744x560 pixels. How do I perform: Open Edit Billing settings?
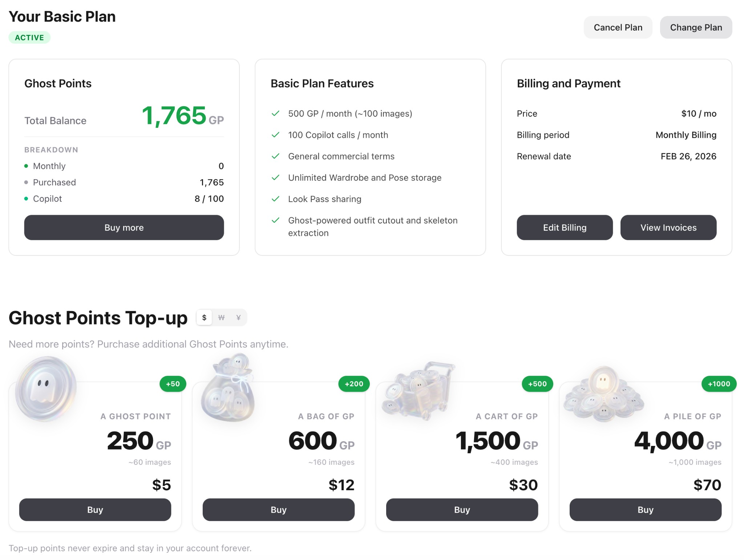pyautogui.click(x=565, y=227)
